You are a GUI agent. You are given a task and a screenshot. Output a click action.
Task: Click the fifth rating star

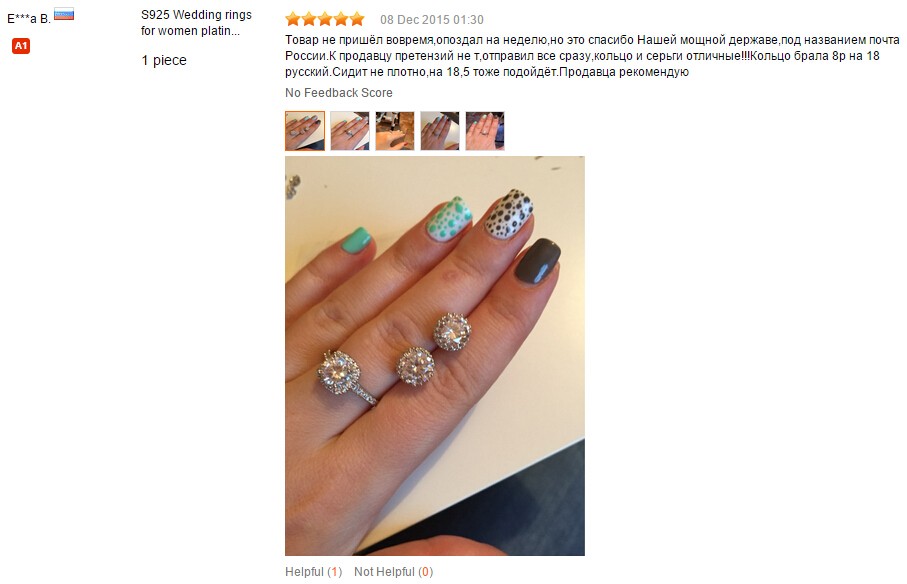(x=357, y=20)
